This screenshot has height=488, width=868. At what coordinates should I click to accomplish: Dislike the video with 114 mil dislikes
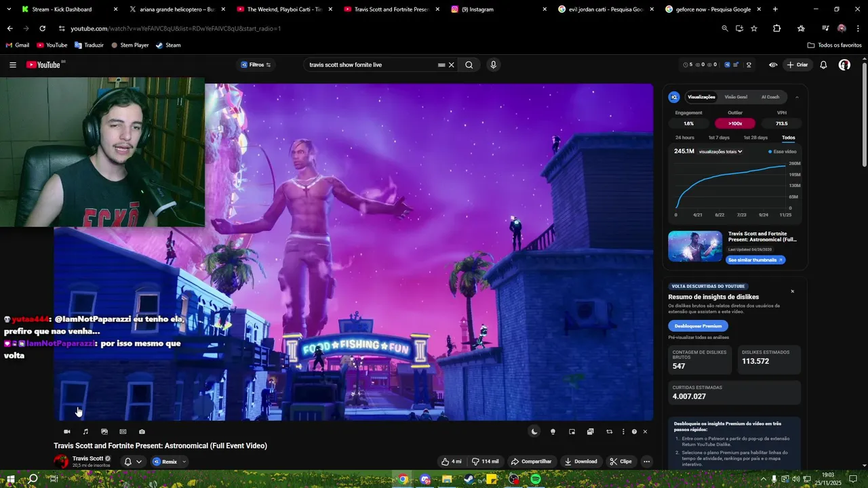point(486,462)
